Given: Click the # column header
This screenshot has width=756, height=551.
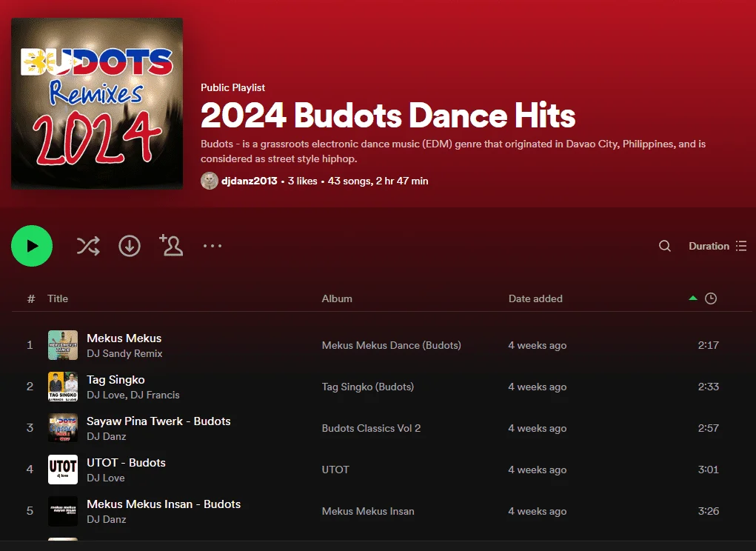Looking at the screenshot, I should [x=31, y=298].
